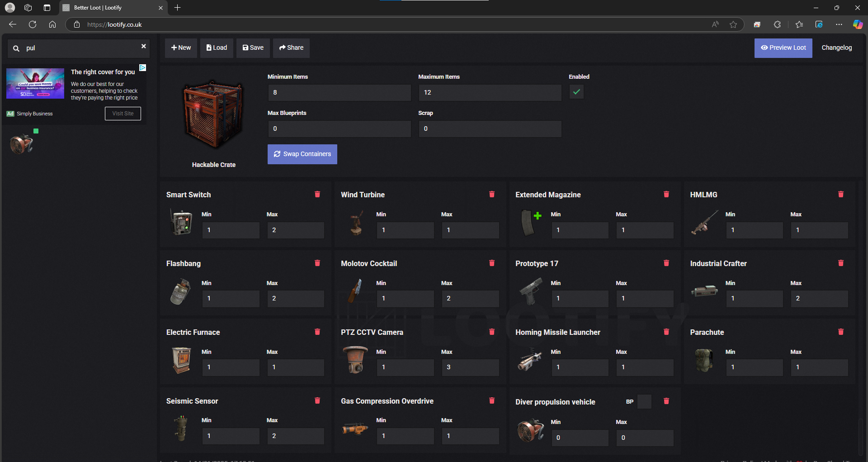Screen dimensions: 868x462
Task: Delete the Flashbang entry
Action: tap(317, 263)
